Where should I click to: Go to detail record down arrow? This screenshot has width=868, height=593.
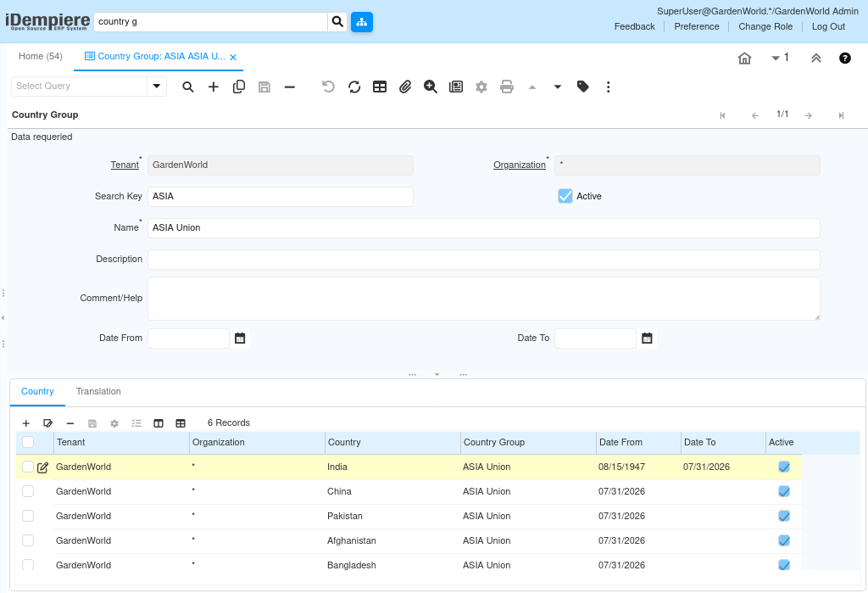[558, 87]
